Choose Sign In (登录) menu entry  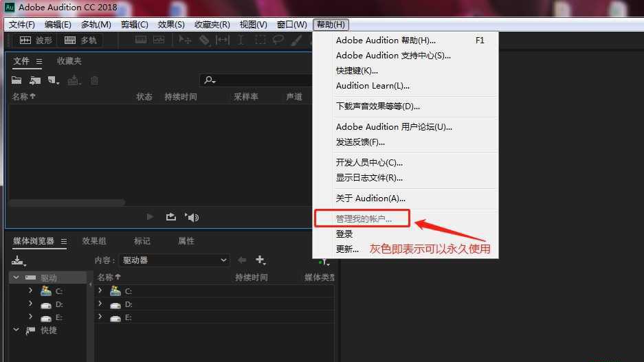pyautogui.click(x=406, y=234)
